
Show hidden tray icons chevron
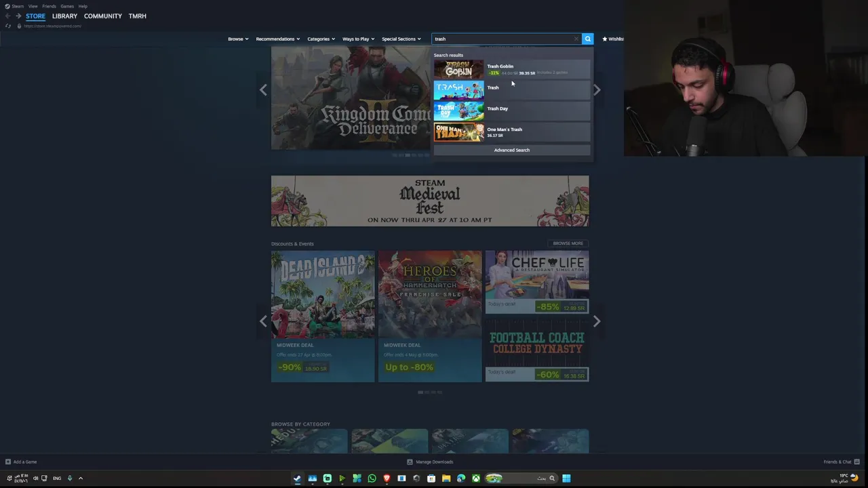coord(80,479)
